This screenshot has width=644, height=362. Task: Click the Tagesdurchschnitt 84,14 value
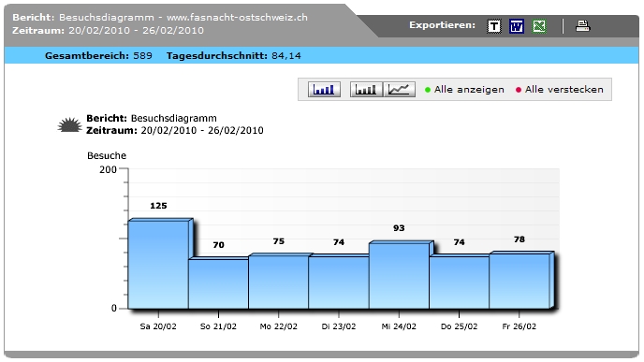286,56
